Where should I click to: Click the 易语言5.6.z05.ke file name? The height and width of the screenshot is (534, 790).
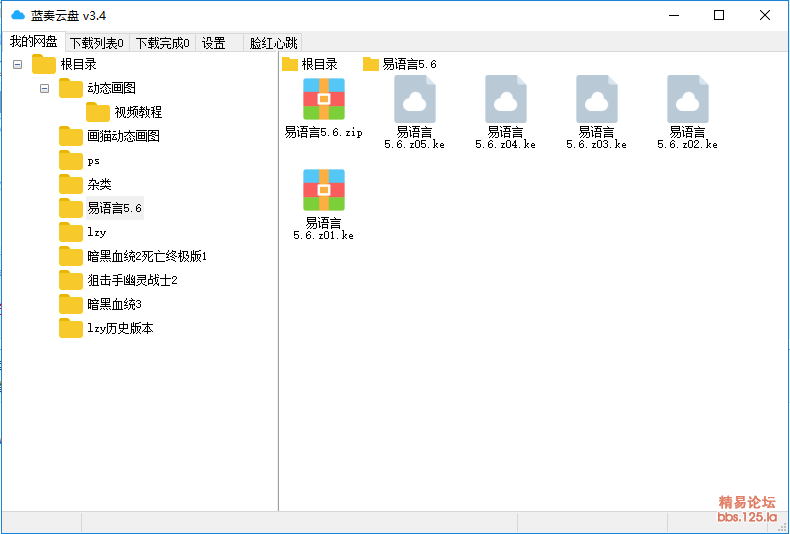[x=415, y=138]
